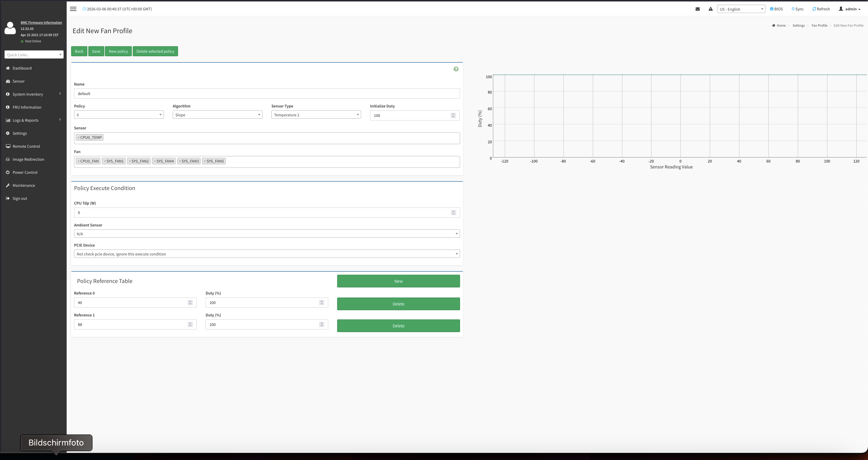Viewport: 868px width, 460px height.
Task: Remove the CPU0_TEMP sensor tag
Action: [x=79, y=138]
